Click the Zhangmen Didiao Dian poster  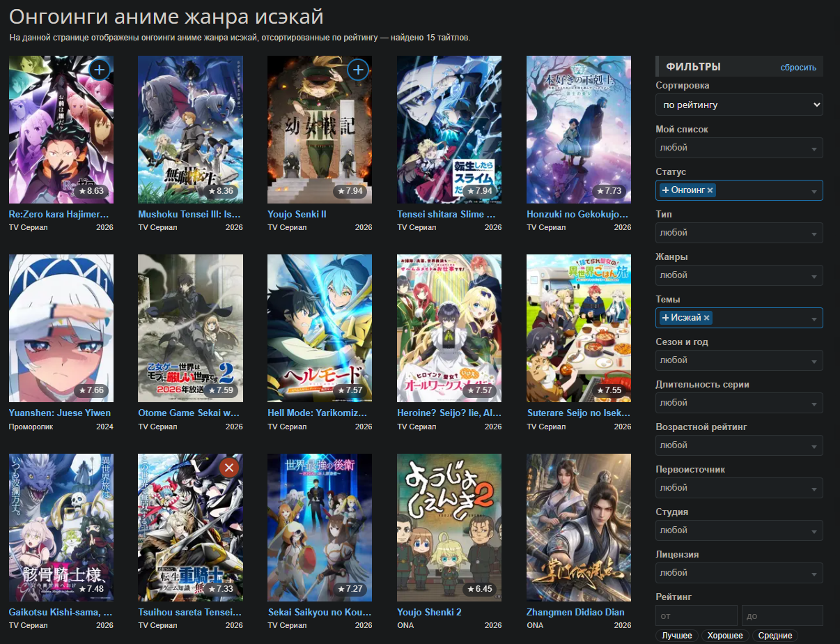tap(579, 528)
